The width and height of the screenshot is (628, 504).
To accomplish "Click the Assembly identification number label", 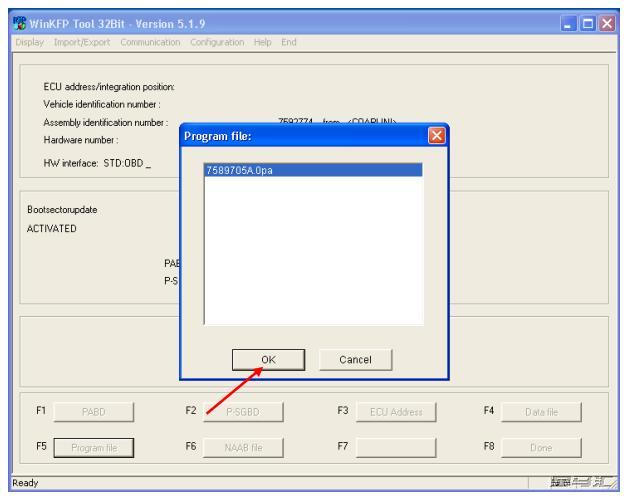I will click(106, 123).
